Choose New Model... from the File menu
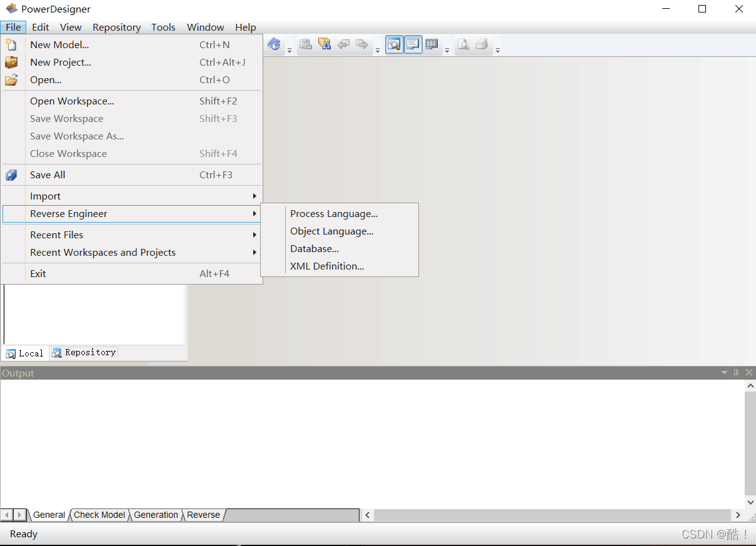 click(x=131, y=45)
